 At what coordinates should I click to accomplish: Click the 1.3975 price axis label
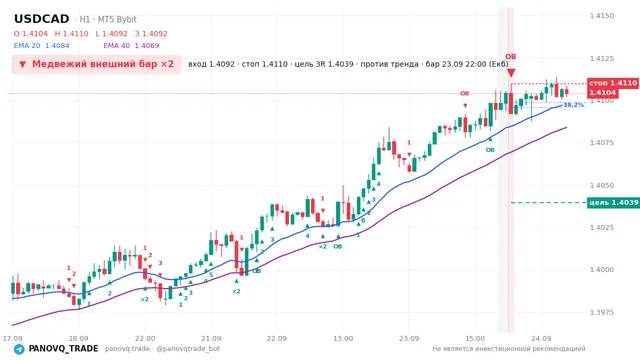pyautogui.click(x=602, y=312)
